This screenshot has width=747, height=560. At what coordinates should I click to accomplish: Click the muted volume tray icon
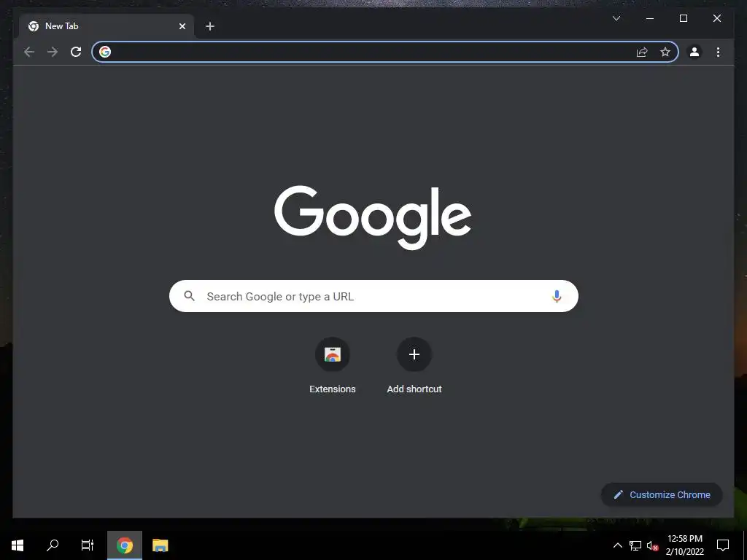pyautogui.click(x=652, y=545)
